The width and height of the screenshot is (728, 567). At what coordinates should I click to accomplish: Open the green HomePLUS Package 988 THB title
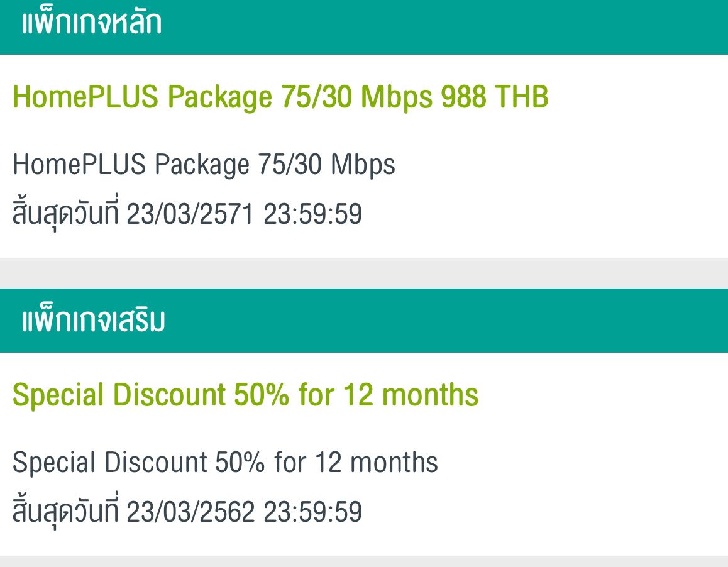tap(280, 97)
